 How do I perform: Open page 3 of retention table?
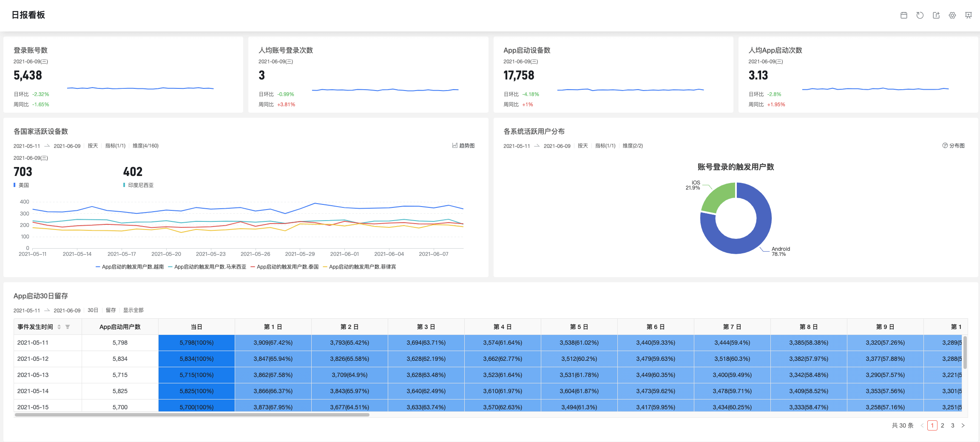(x=953, y=425)
